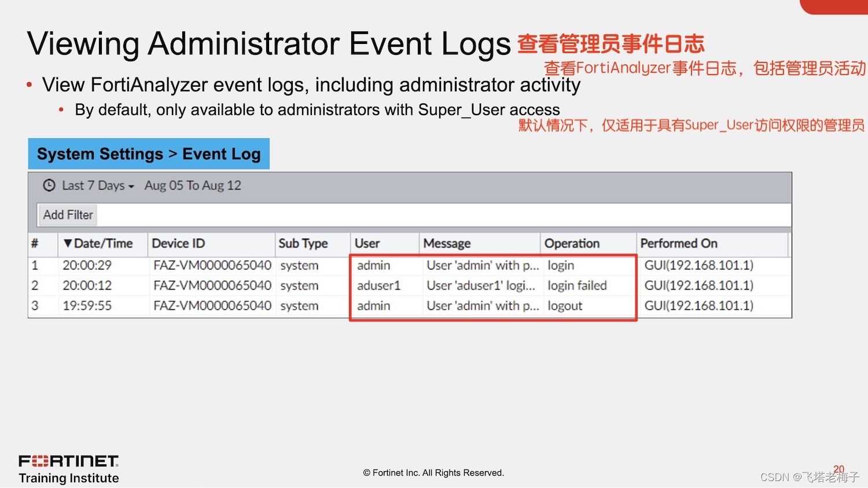Screen dimensions: 868x488
Task: Click the admin user cell in row 3
Action: (373, 306)
